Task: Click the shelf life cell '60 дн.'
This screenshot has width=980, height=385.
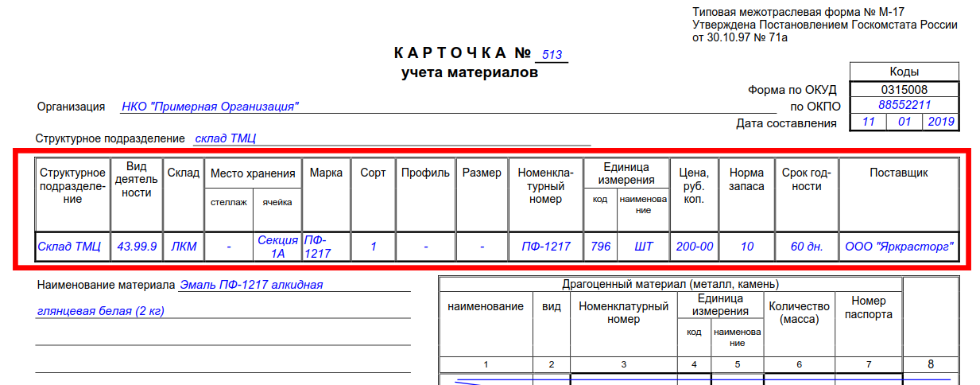Action: (x=806, y=247)
